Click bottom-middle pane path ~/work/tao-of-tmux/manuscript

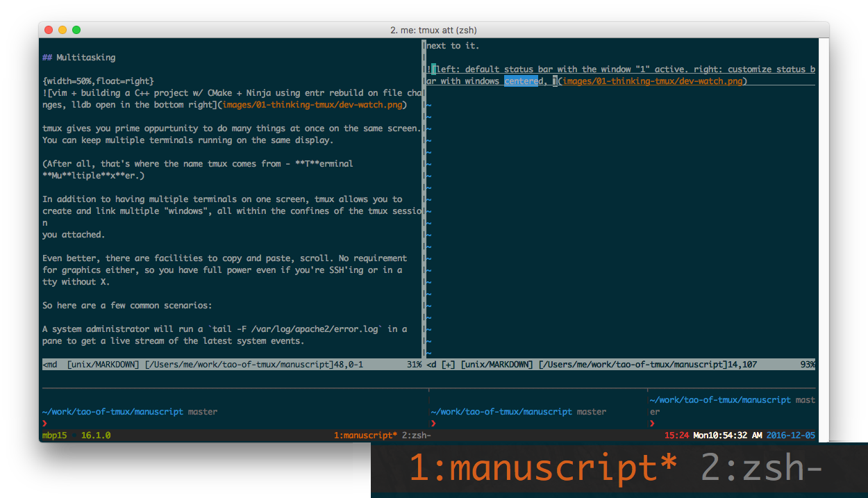(501, 412)
